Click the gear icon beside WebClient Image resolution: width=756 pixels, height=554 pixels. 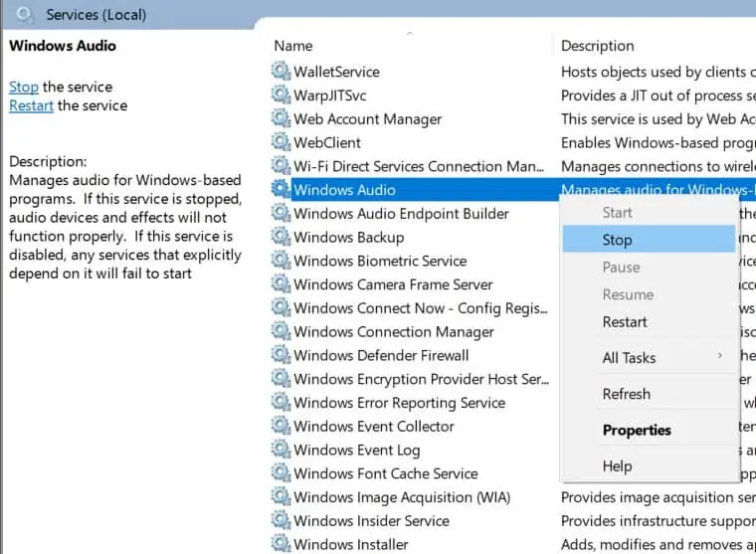coord(281,142)
